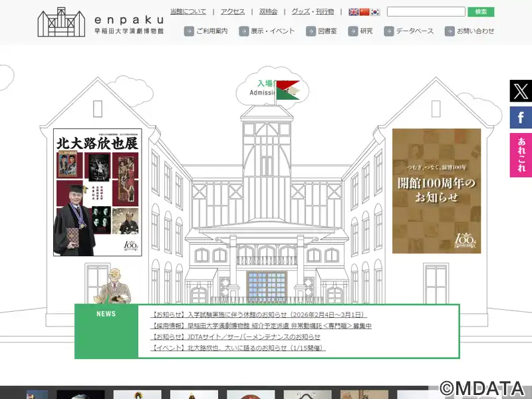
Task: Open 採用情報 非常勤嘱託 news item
Action: [261, 326]
